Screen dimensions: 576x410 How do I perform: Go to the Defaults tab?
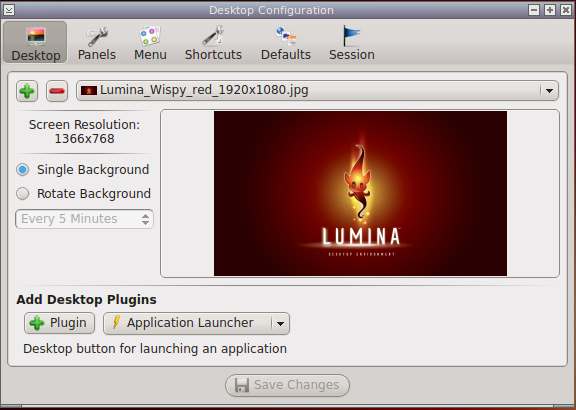[x=286, y=42]
